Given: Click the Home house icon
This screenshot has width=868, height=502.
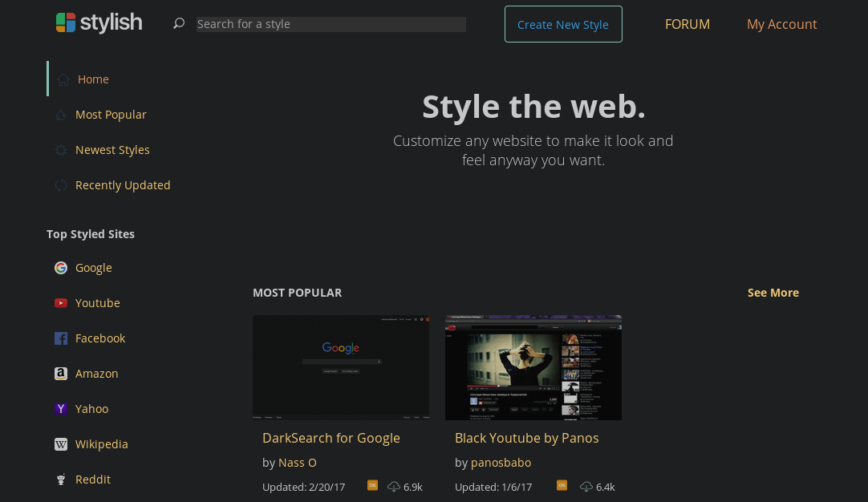Looking at the screenshot, I should click(63, 79).
